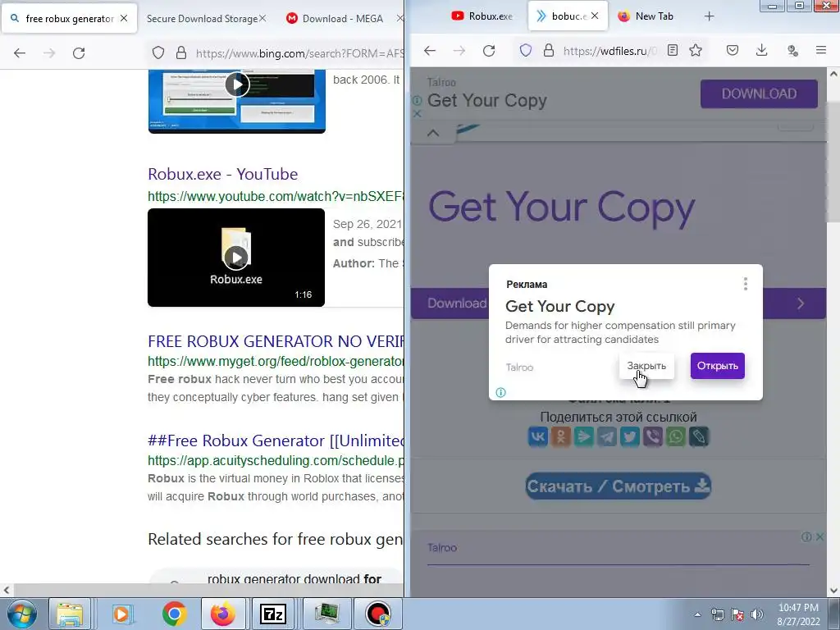The height and width of the screenshot is (630, 840).
Task: Open three-dot options in Реклама popup
Action: tap(745, 284)
